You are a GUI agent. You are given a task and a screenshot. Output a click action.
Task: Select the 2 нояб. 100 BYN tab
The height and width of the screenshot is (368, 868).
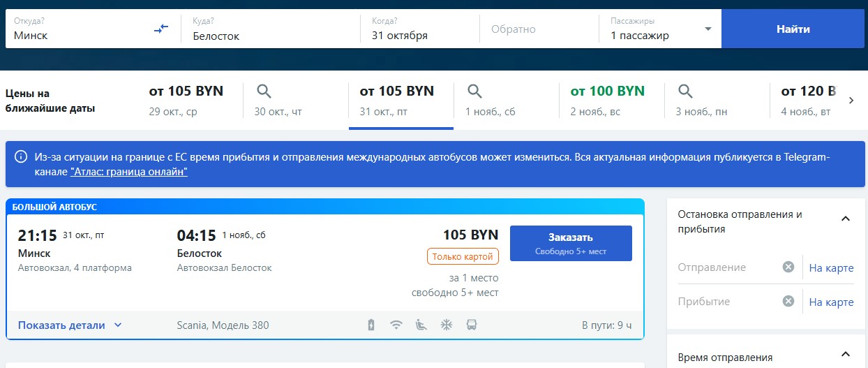pos(607,100)
